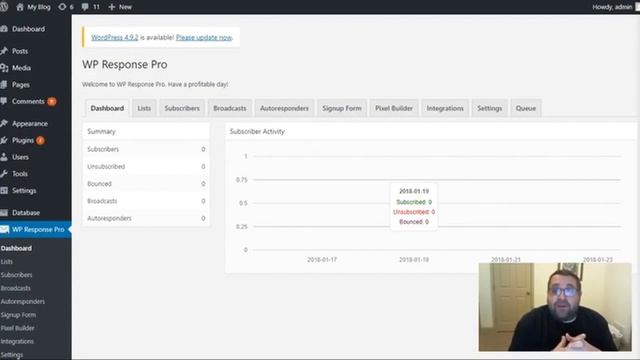Open the Broadcasts submenu link in the sidebar

pyautogui.click(x=16, y=288)
